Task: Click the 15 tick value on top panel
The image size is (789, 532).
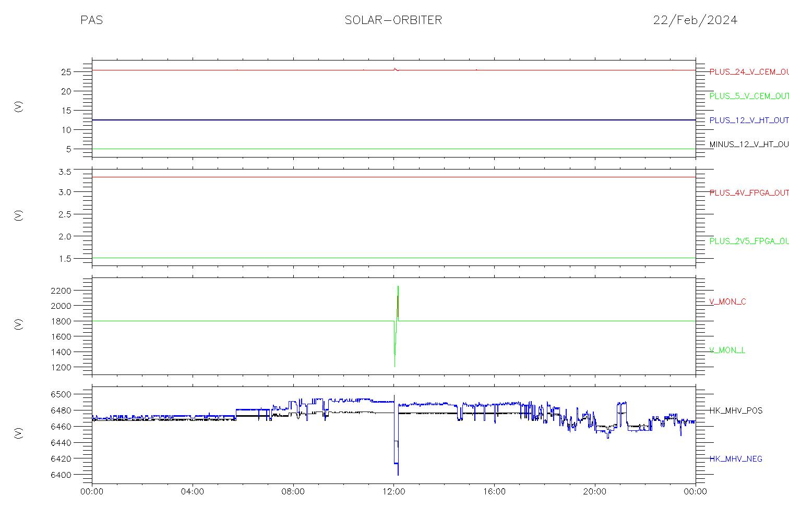Action: (x=66, y=111)
